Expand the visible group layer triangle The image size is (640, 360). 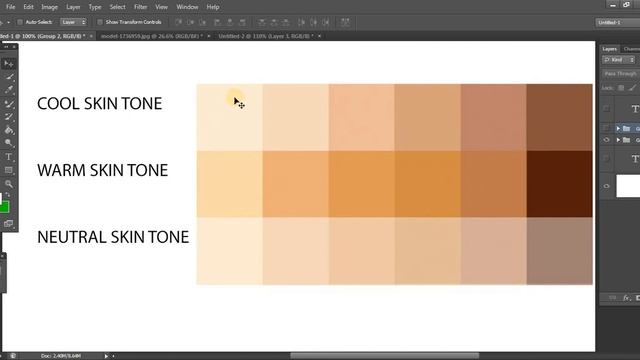click(618, 140)
